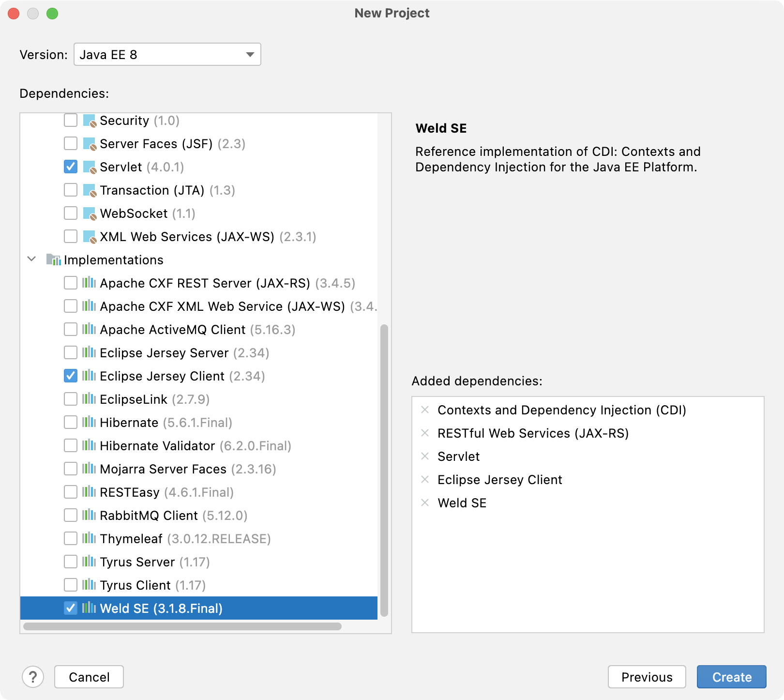The width and height of the screenshot is (784, 700).
Task: Click the Tyrus Client library icon
Action: point(89,585)
